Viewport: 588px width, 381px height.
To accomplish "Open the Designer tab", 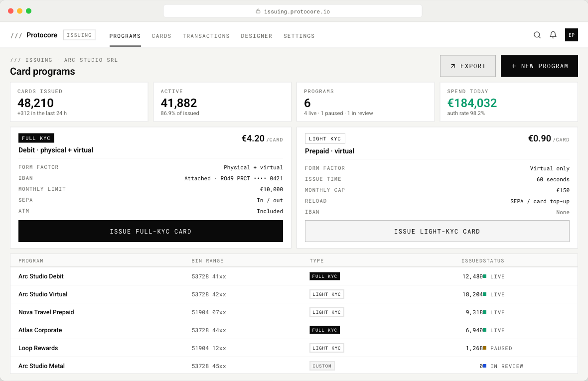I will point(257,36).
